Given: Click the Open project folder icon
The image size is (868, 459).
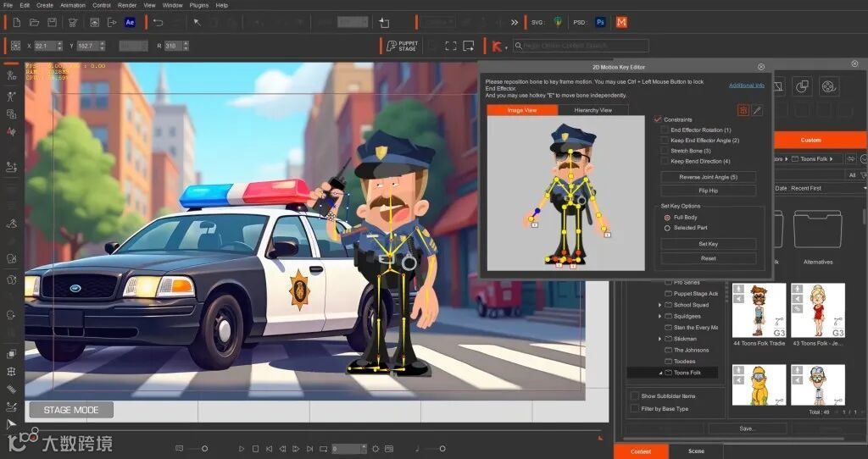Looking at the screenshot, I should [x=34, y=22].
